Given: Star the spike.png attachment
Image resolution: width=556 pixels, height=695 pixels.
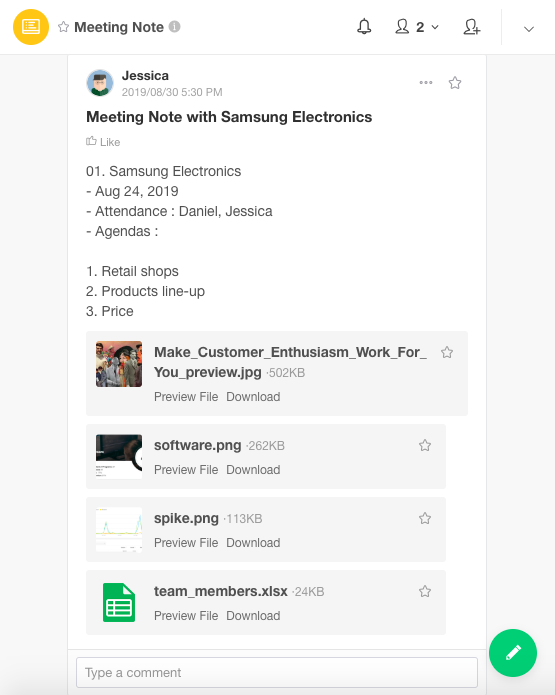Looking at the screenshot, I should (425, 518).
